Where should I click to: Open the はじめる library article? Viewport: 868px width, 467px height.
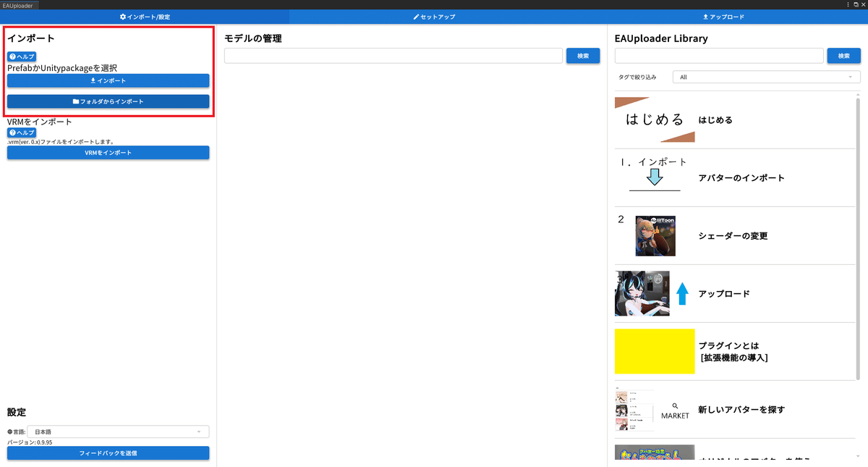735,120
